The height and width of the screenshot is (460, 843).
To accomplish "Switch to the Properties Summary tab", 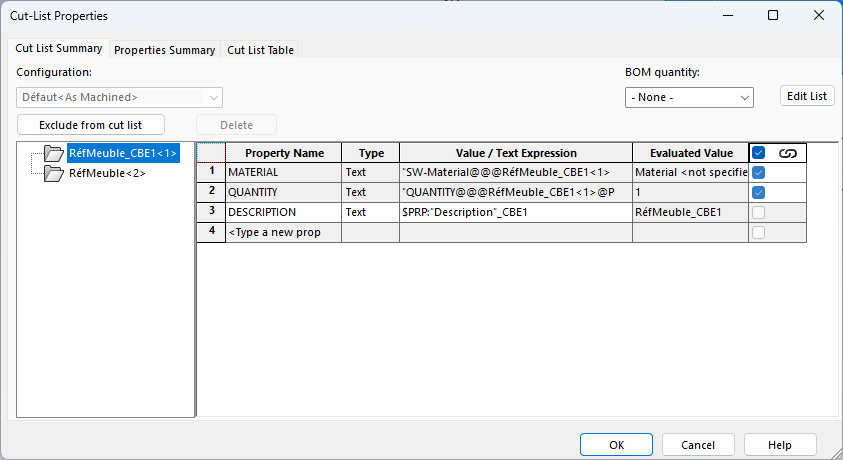I will tap(165, 50).
